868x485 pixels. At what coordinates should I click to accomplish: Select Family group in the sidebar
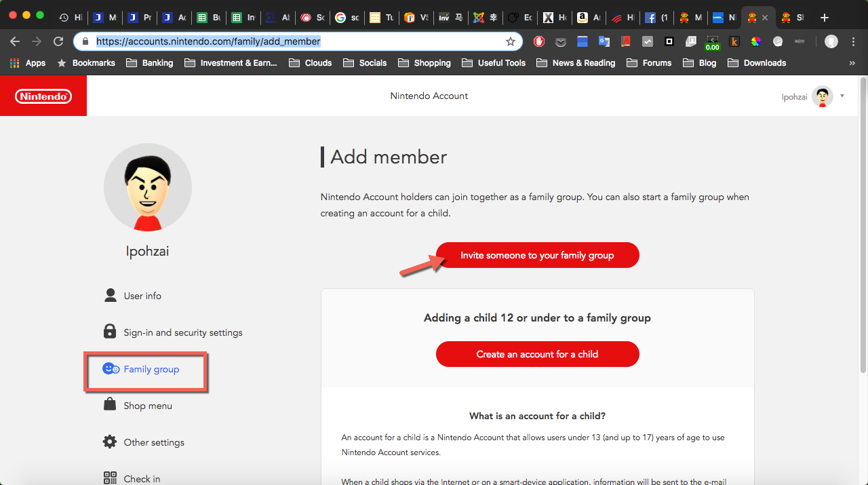point(151,370)
